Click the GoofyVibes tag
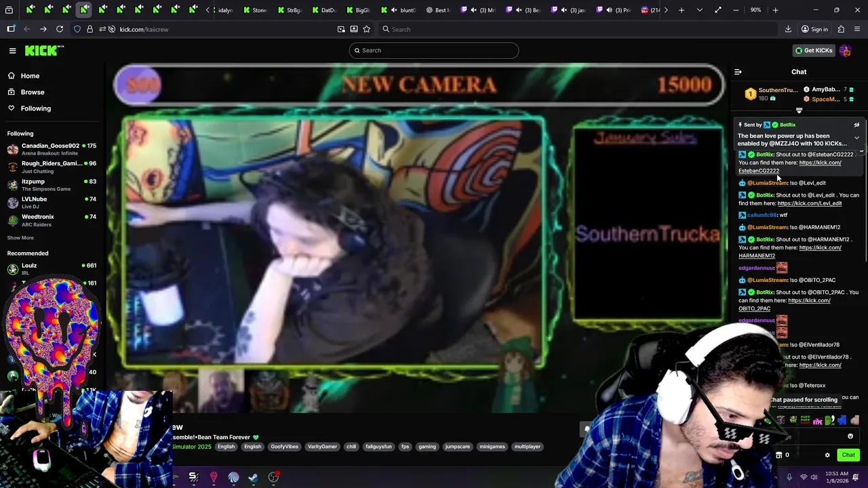 (284, 447)
